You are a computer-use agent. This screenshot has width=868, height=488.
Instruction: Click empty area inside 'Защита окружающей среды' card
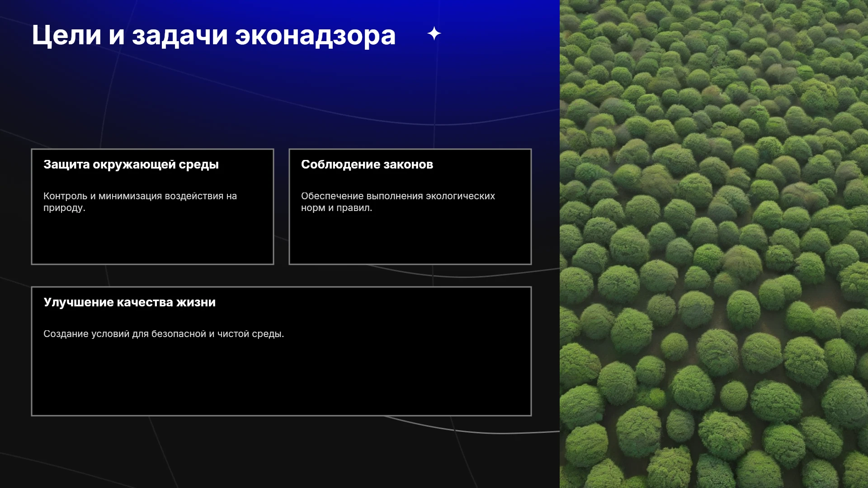tap(152, 239)
